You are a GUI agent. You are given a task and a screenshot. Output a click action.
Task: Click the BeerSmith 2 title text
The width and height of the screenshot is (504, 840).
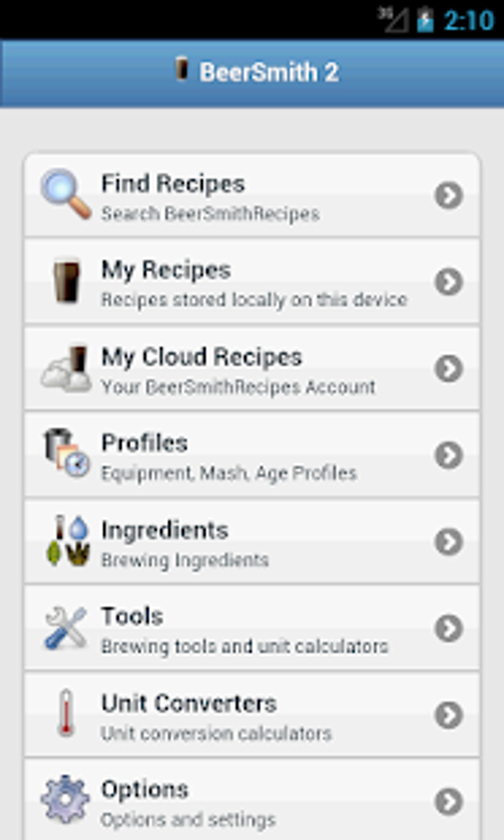point(269,72)
